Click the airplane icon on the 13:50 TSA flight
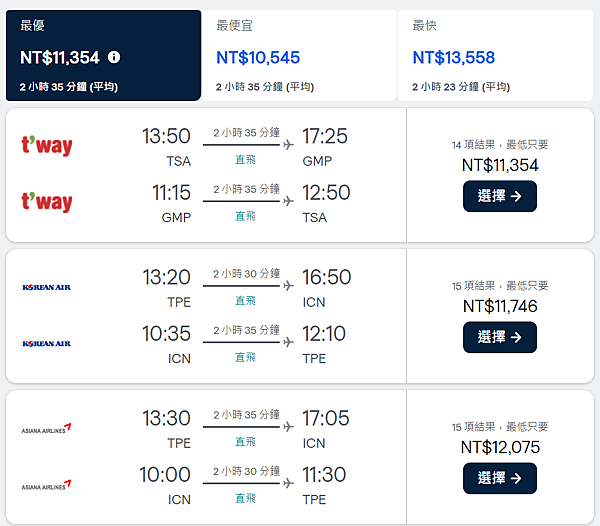The width and height of the screenshot is (600, 526). tap(289, 145)
